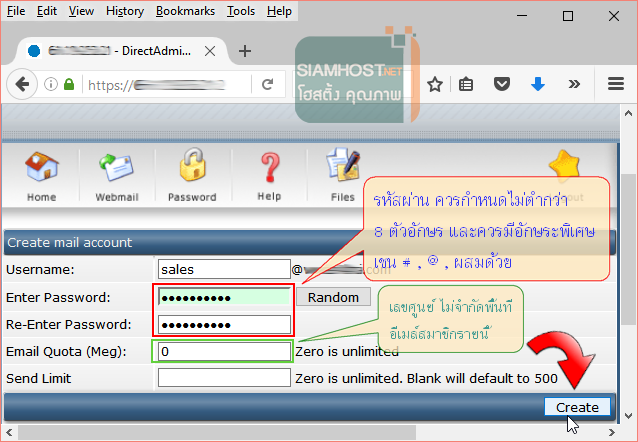Viewport: 638px width, 442px height.
Task: Expand the toolbar overflow chevron
Action: click(x=572, y=85)
